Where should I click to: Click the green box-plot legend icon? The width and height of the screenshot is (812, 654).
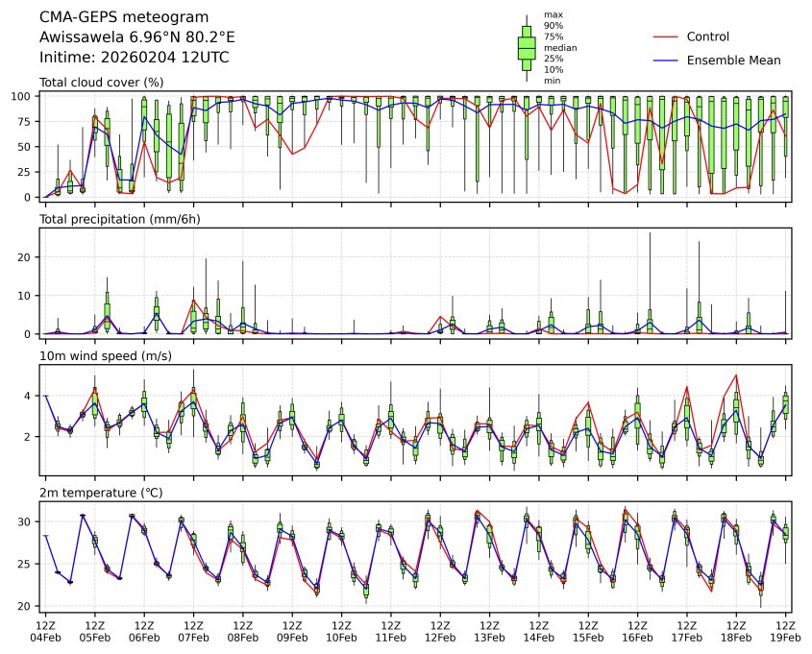[x=526, y=48]
